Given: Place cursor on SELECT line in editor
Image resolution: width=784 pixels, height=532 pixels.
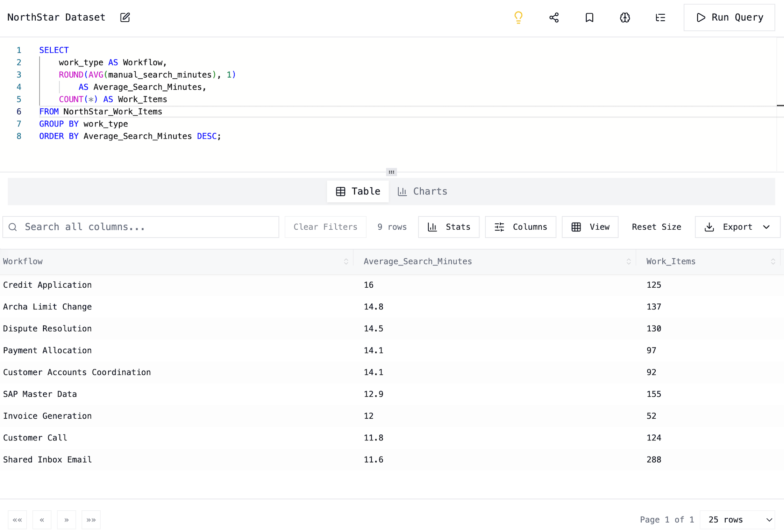Looking at the screenshot, I should click(54, 50).
